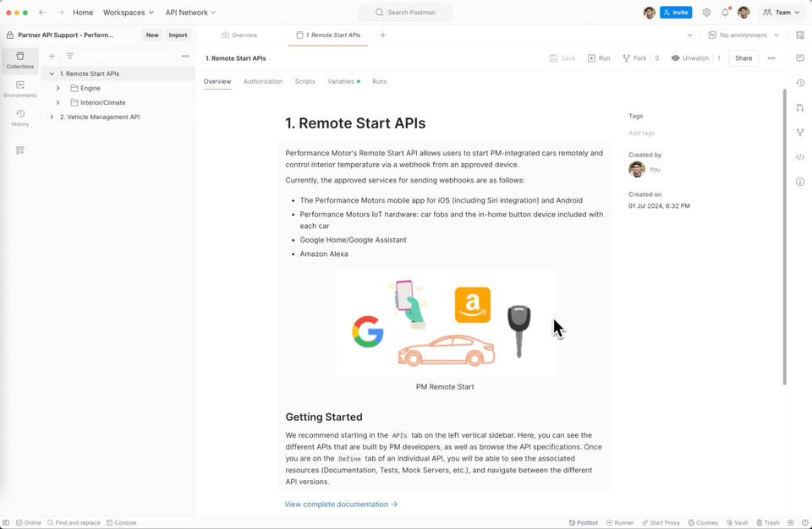Click the PM Remote Start illustration
This screenshot has width=812, height=529.
click(445, 323)
